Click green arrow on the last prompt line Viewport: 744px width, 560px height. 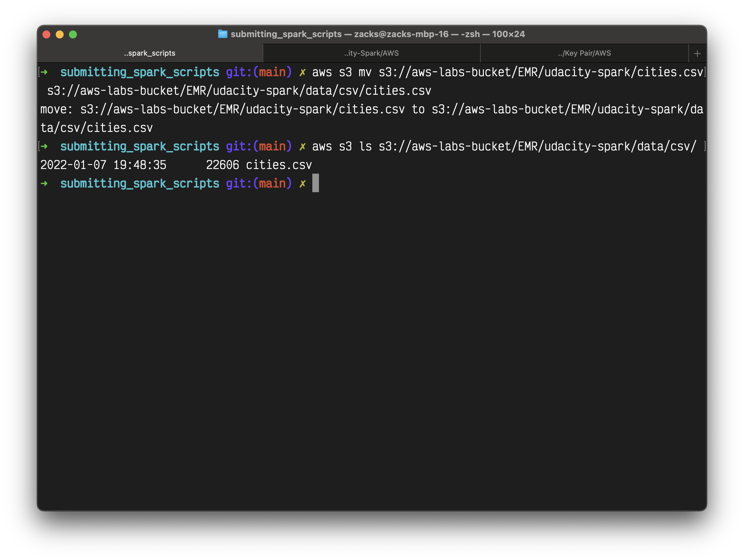point(44,183)
